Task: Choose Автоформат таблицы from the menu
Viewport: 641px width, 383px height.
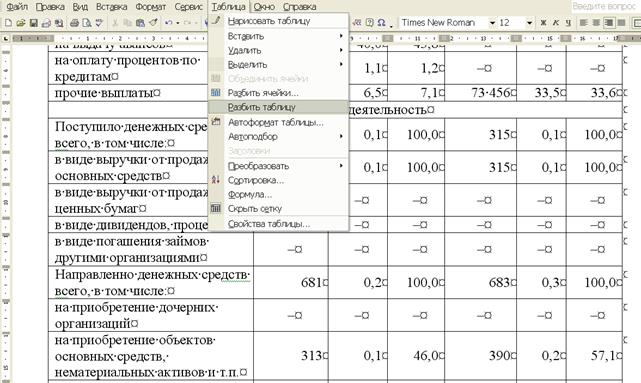Action: 278,122
